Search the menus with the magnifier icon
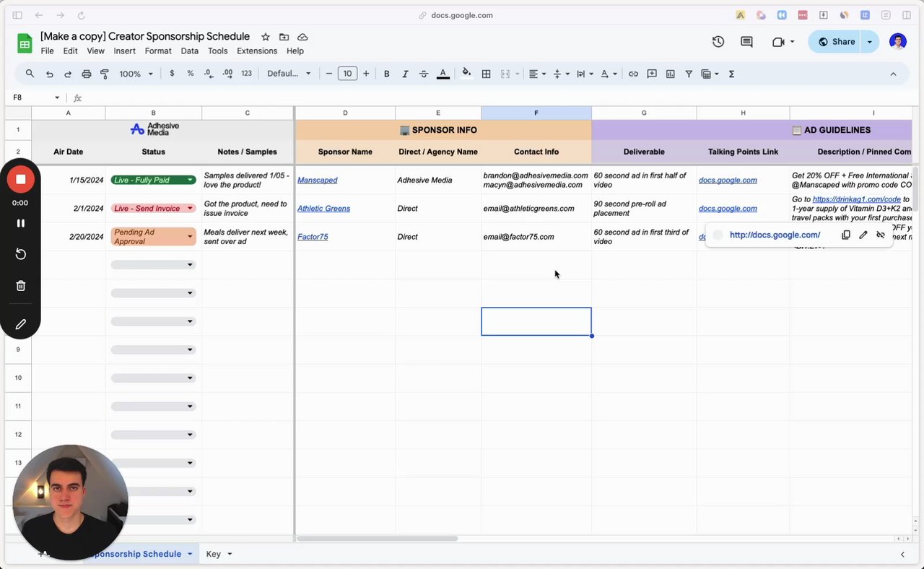 click(30, 74)
